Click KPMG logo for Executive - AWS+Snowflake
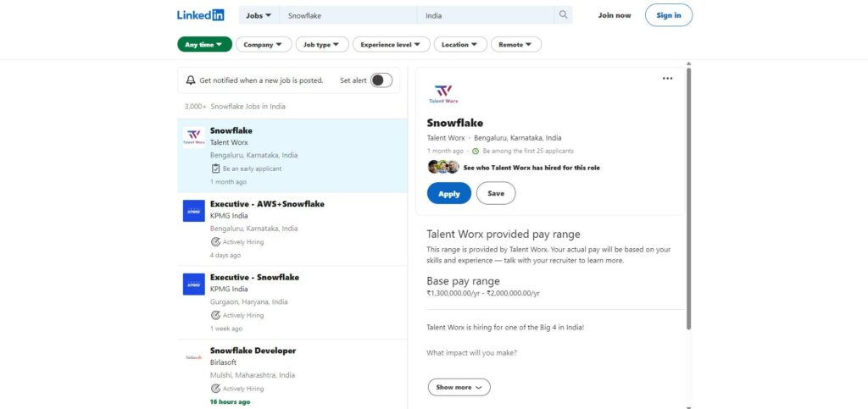Screen dimensions: 868x409 194,211
